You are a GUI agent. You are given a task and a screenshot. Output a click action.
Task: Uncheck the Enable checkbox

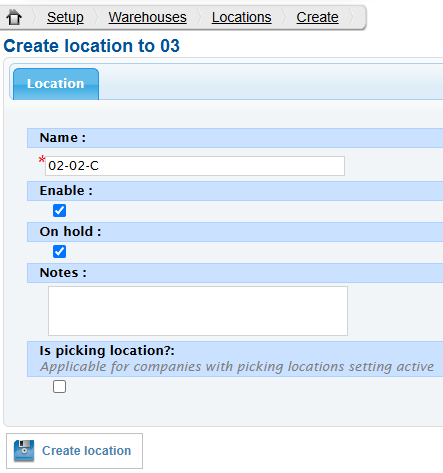point(59,211)
